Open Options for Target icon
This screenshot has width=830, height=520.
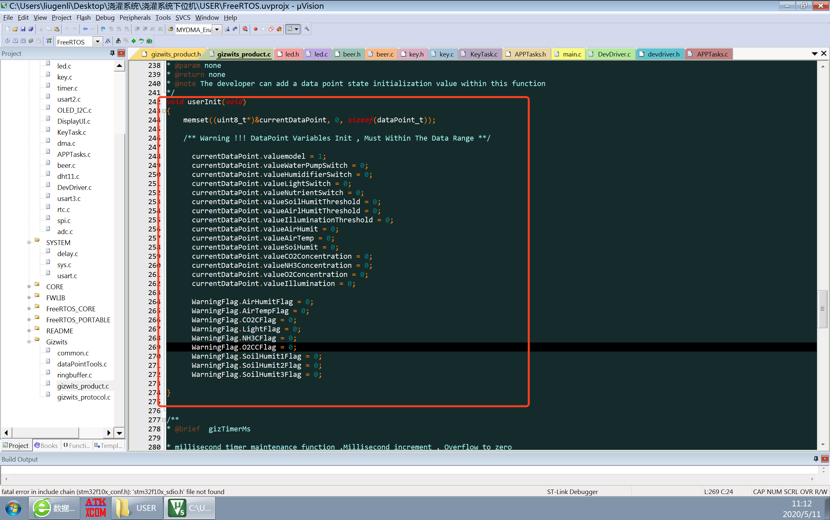(109, 41)
